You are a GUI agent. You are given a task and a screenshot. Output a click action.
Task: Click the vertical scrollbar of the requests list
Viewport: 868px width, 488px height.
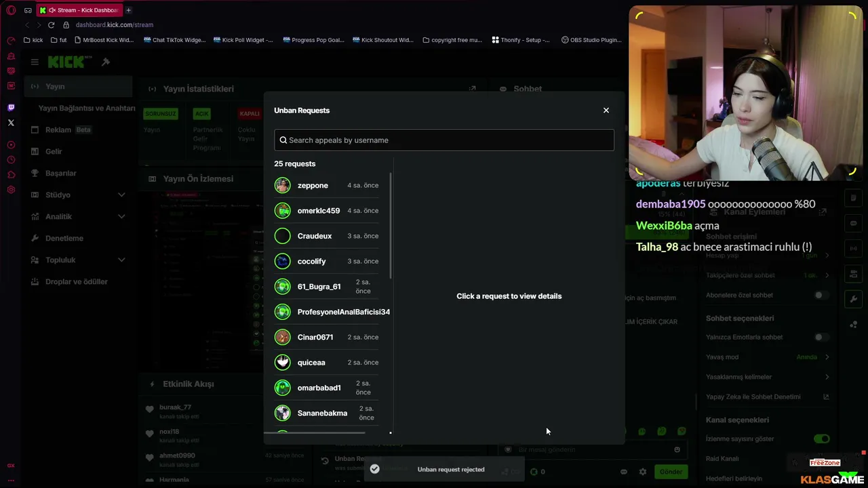point(391,226)
